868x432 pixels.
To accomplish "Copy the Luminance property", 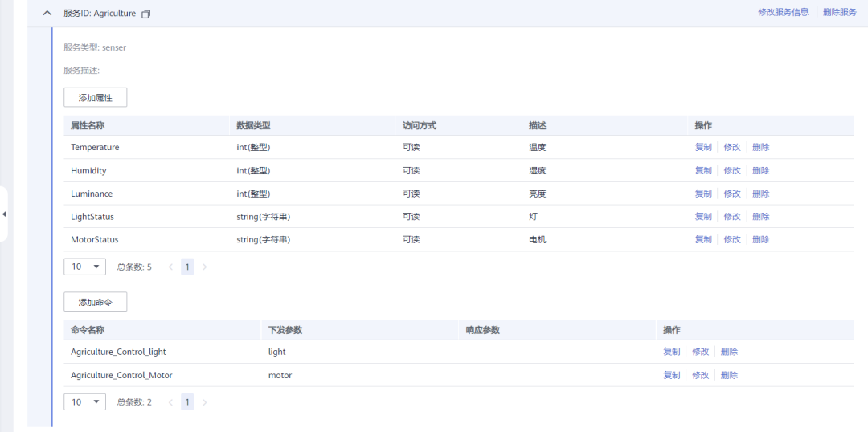I will coord(703,194).
